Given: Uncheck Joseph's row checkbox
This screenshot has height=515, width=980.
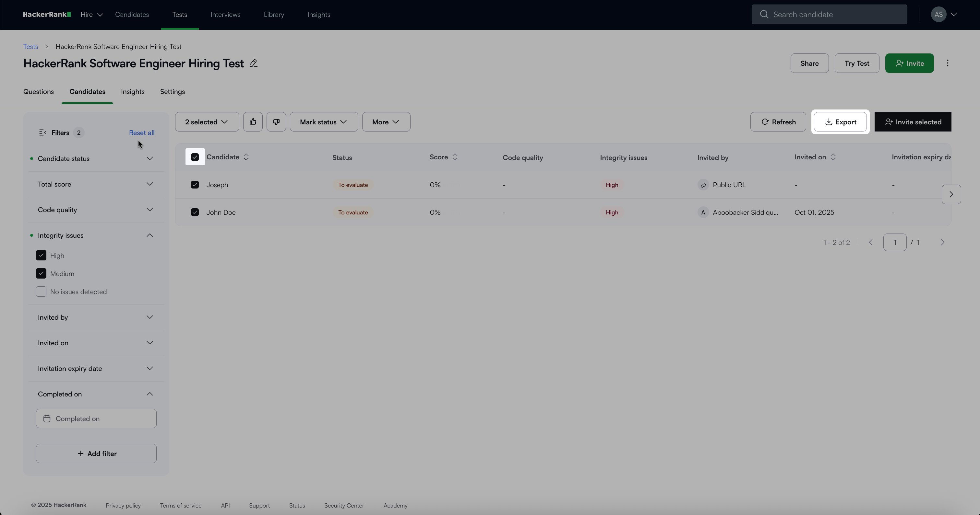Looking at the screenshot, I should coord(195,185).
